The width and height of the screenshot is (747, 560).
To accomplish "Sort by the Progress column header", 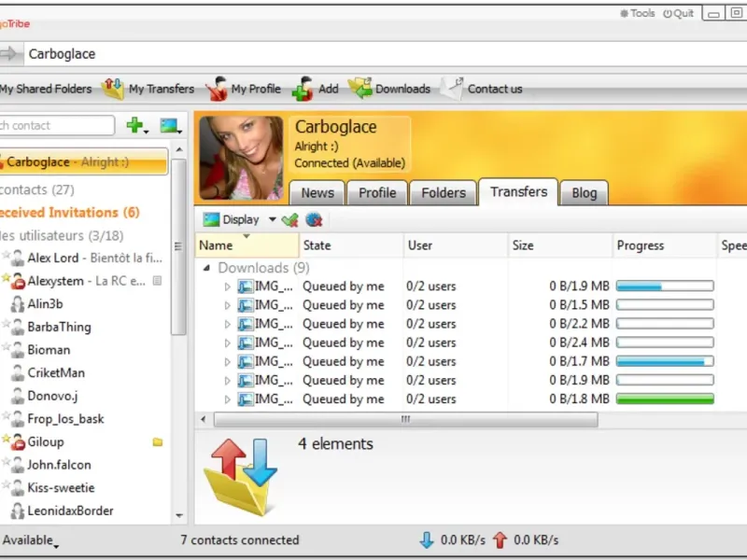I will [x=665, y=245].
